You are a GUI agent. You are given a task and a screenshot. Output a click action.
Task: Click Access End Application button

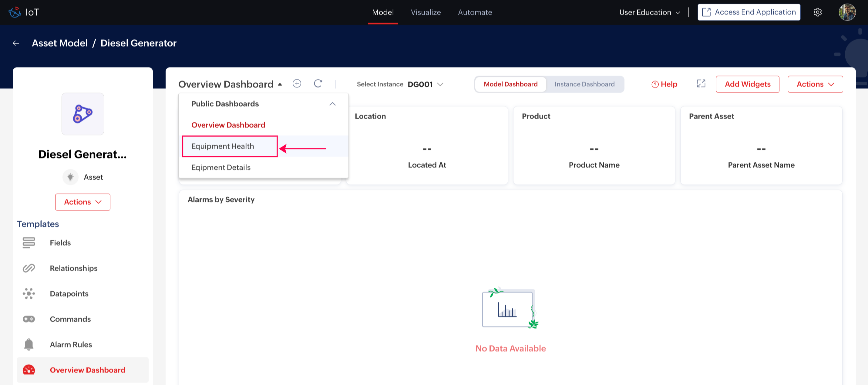click(749, 12)
